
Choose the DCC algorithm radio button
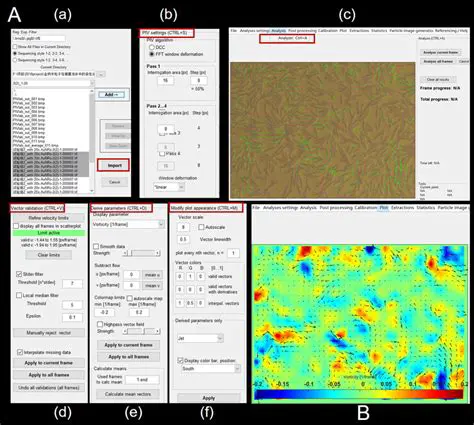pos(152,48)
